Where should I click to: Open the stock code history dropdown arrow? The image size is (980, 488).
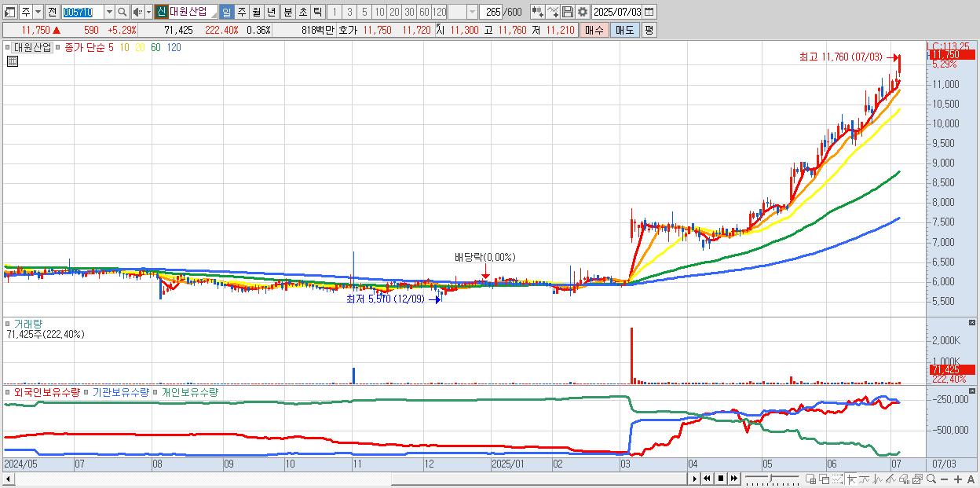click(109, 12)
